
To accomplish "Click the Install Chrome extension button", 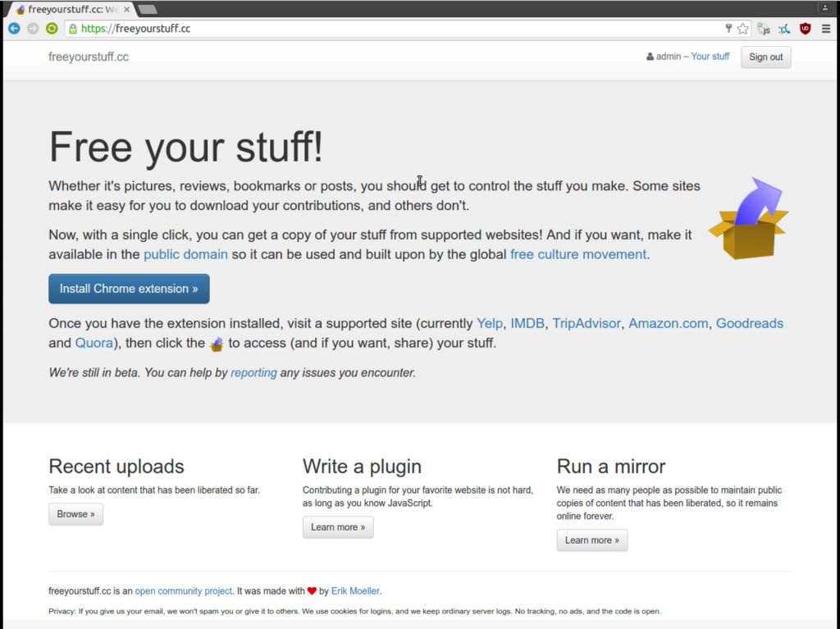I will coord(128,289).
